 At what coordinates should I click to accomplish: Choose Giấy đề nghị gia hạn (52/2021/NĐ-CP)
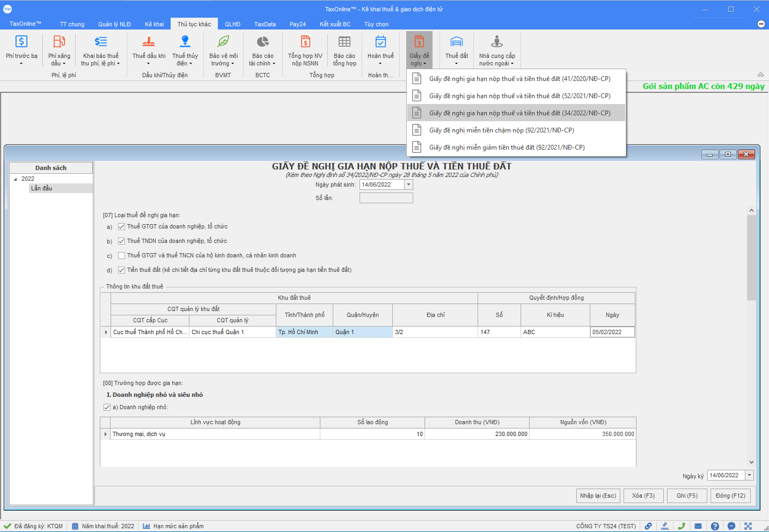click(516, 96)
